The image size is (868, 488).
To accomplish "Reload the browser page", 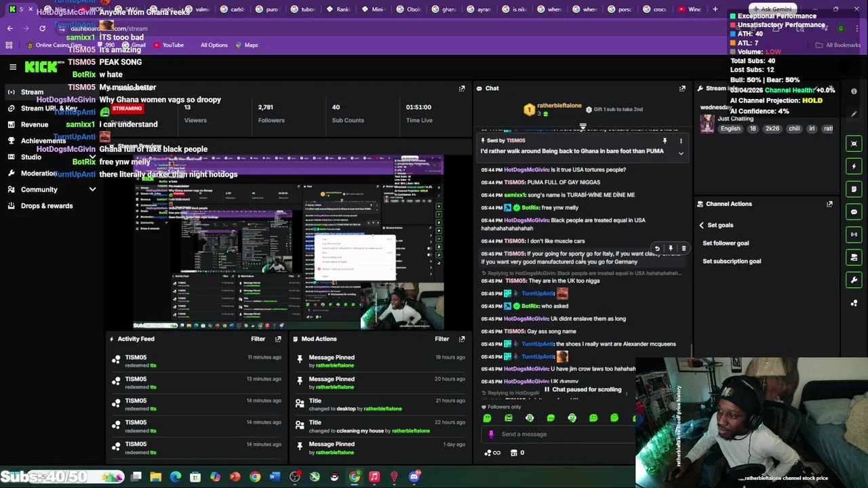I will click(42, 28).
